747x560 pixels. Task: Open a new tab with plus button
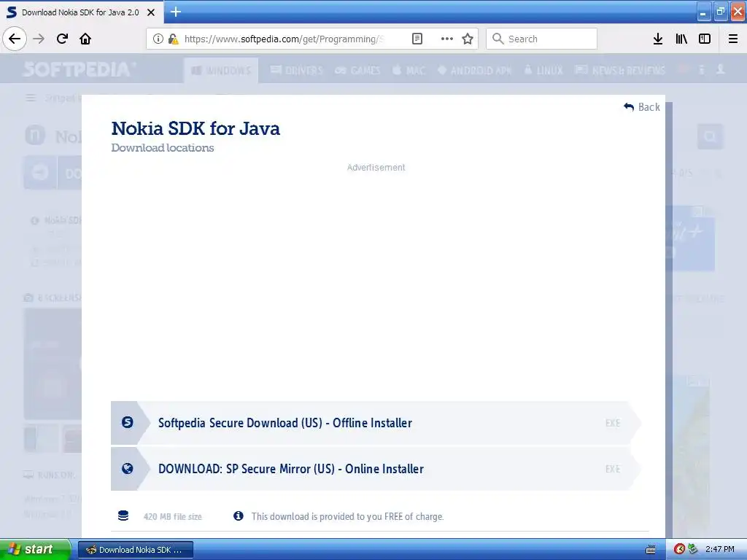coord(176,12)
